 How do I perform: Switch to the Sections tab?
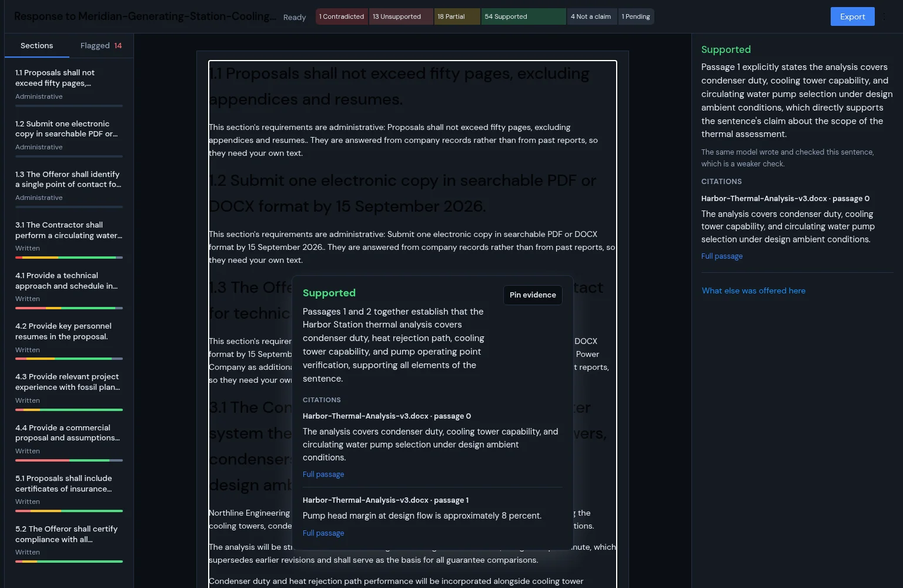point(36,45)
